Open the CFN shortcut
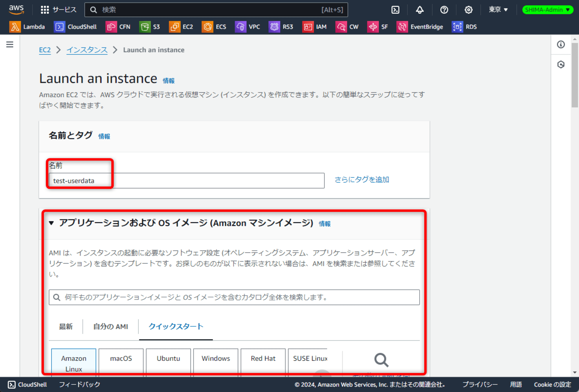579x392 pixels. (x=118, y=27)
